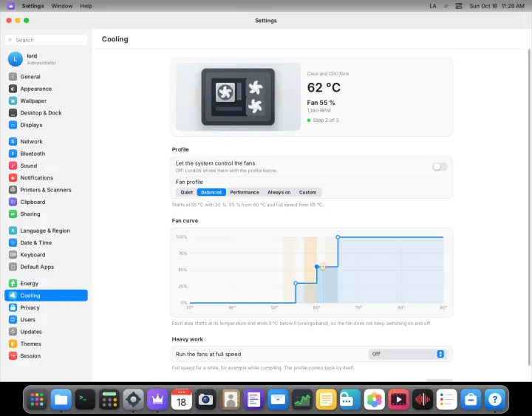Open Network settings
This screenshot has width=532, height=416.
pyautogui.click(x=46, y=141)
